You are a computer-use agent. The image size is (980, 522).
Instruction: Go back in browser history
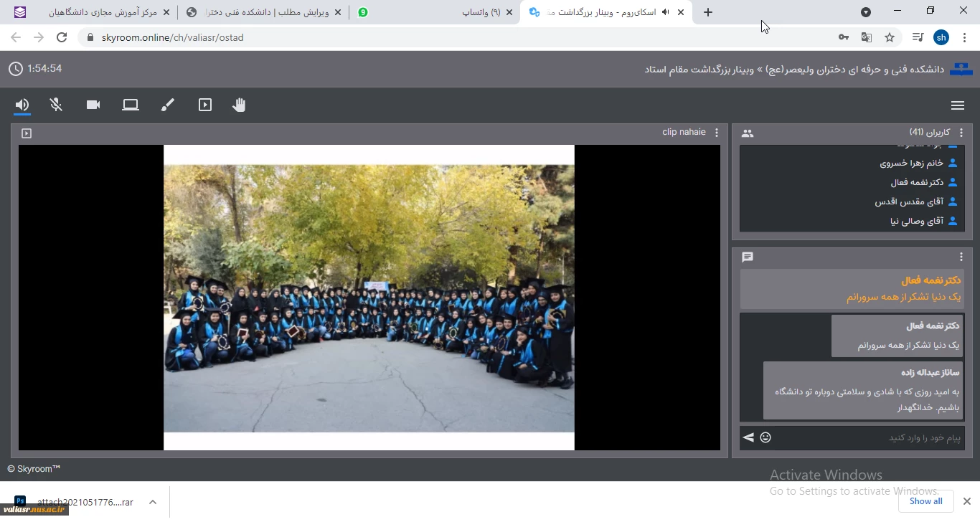click(x=16, y=37)
